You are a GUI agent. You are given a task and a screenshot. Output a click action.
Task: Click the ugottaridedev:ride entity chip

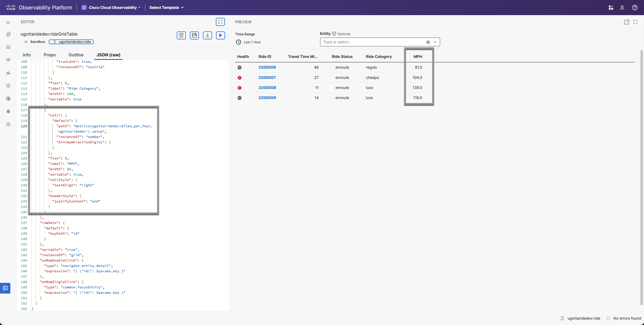coord(71,42)
